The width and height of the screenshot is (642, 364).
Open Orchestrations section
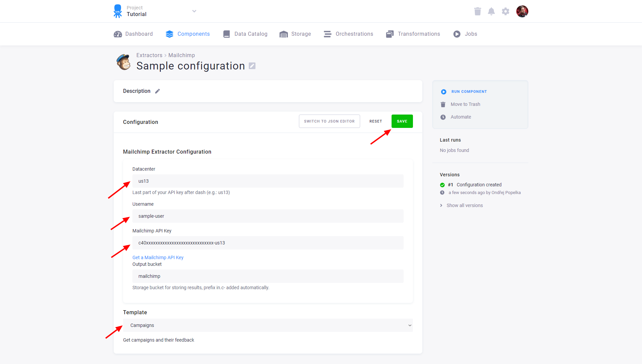pos(348,34)
